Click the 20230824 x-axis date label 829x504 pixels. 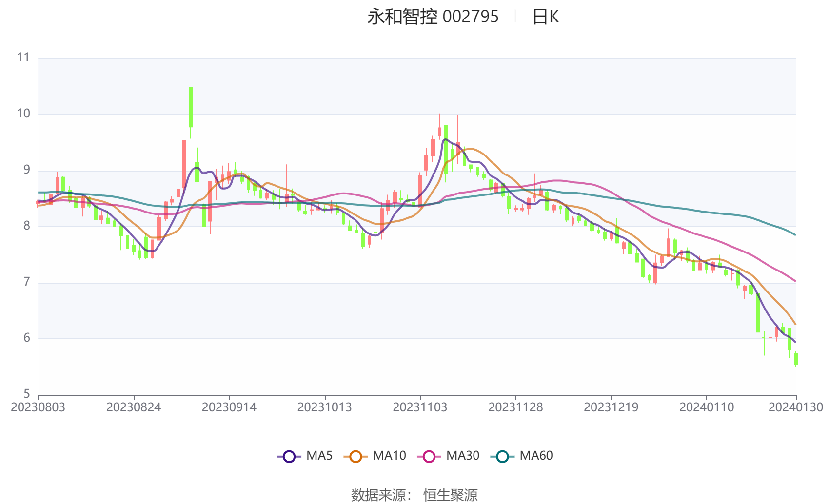134,407
